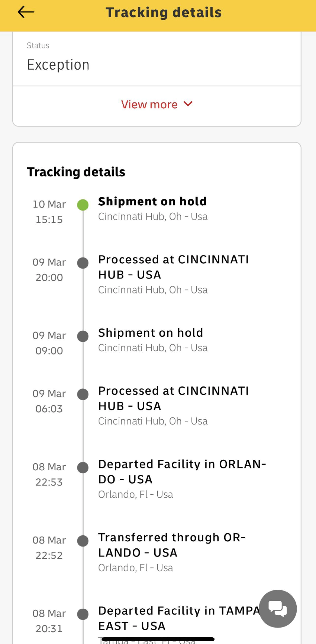Open the Transferred through Orlando event
The image size is (316, 644).
[172, 545]
